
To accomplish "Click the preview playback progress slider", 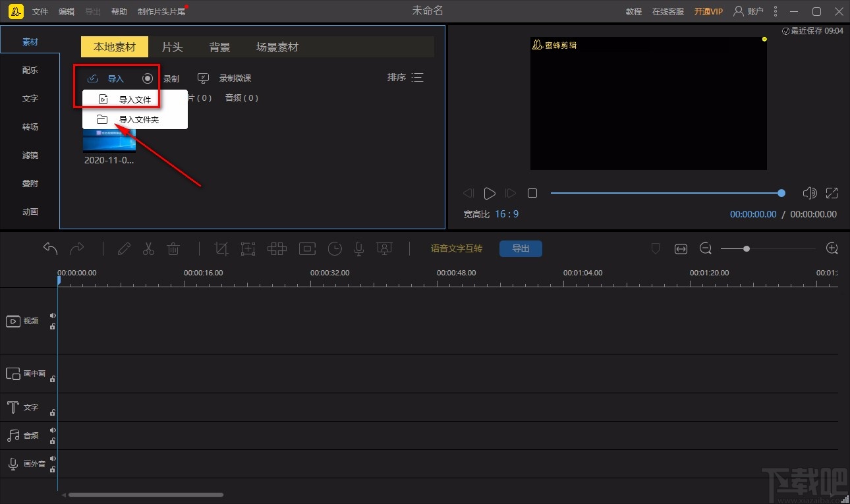I will coord(666,193).
